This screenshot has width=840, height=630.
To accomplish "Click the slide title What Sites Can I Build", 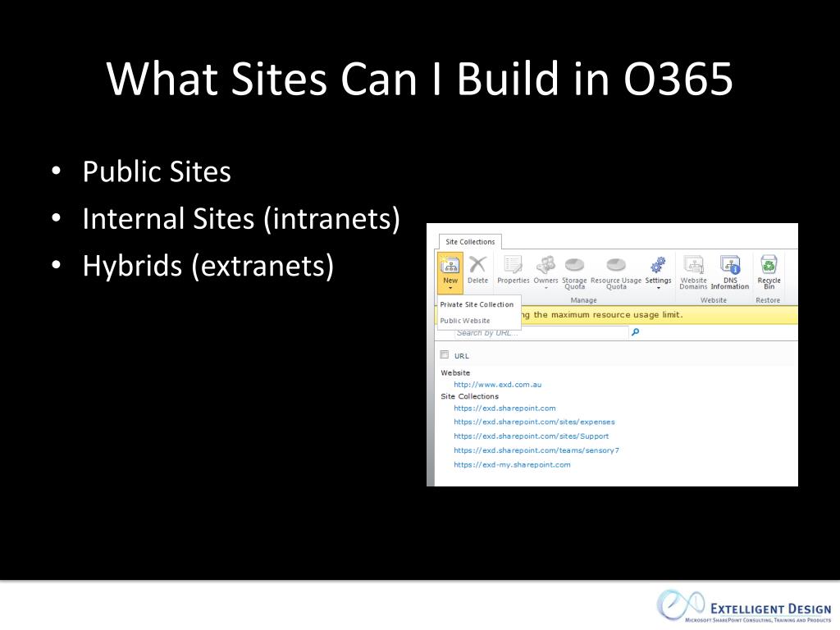I will tap(419, 79).
